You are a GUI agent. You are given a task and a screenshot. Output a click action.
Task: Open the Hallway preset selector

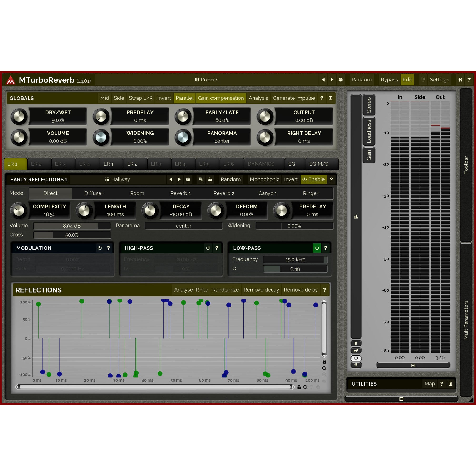click(x=118, y=179)
